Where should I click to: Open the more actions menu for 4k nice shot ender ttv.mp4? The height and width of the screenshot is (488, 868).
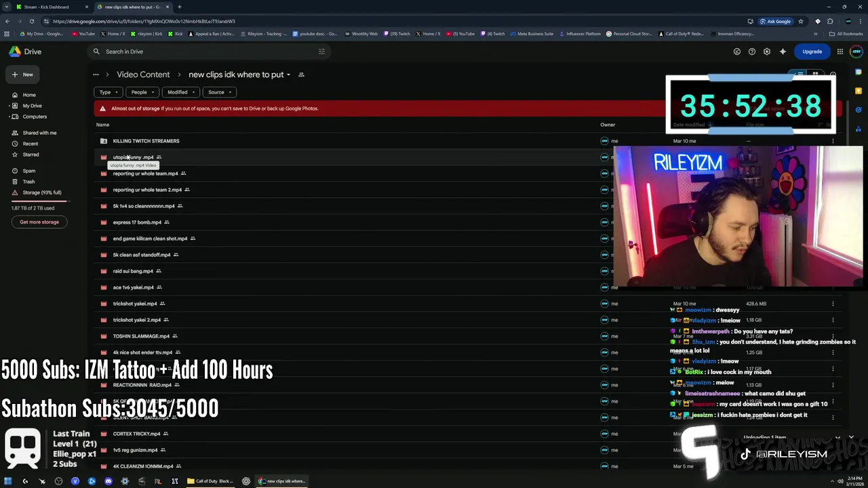pos(833,352)
